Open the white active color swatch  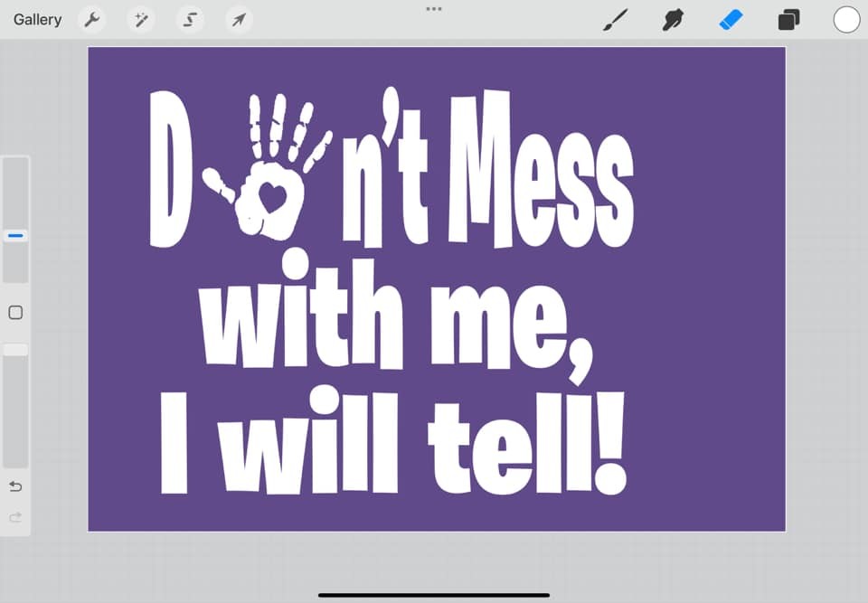tap(846, 19)
